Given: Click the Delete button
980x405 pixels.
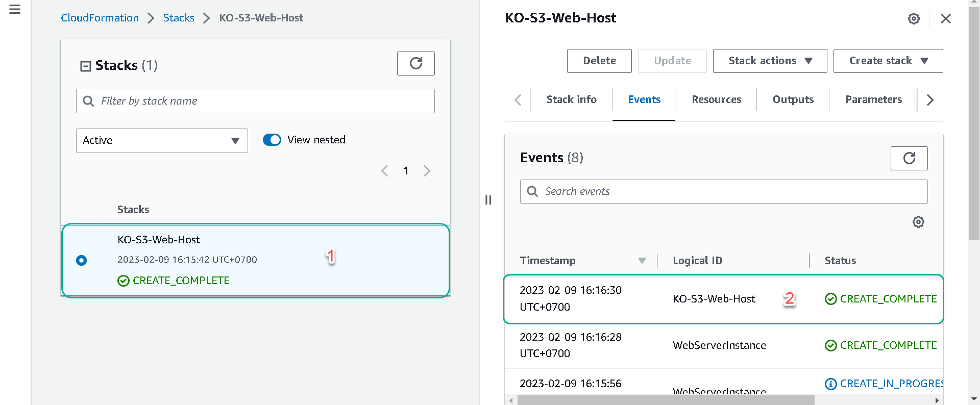Looking at the screenshot, I should (599, 61).
